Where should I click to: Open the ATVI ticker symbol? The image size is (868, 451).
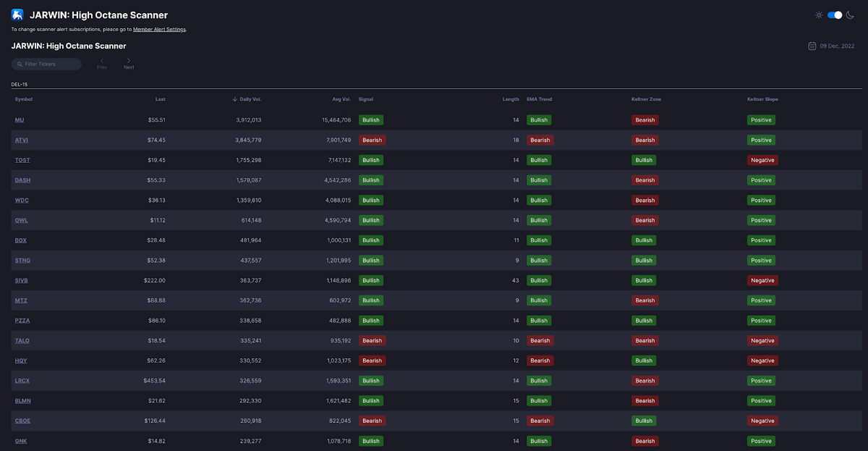pyautogui.click(x=22, y=140)
